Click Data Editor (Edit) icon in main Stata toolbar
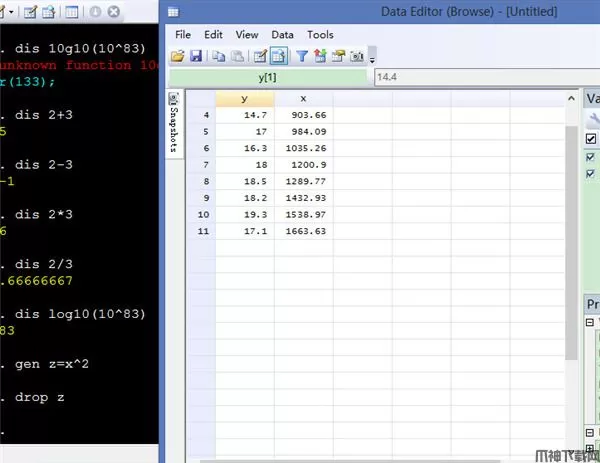Screen dimensions: 600x463 pyautogui.click(x=30, y=12)
